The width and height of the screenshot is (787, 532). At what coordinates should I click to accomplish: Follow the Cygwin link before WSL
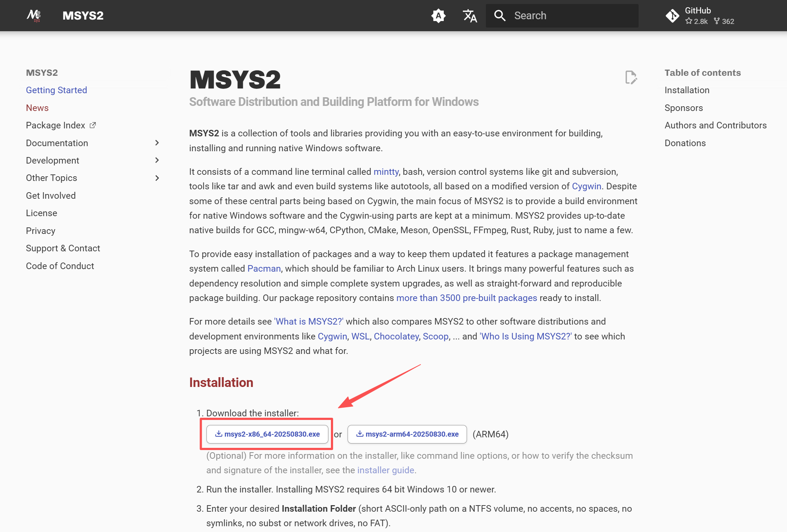pos(332,336)
